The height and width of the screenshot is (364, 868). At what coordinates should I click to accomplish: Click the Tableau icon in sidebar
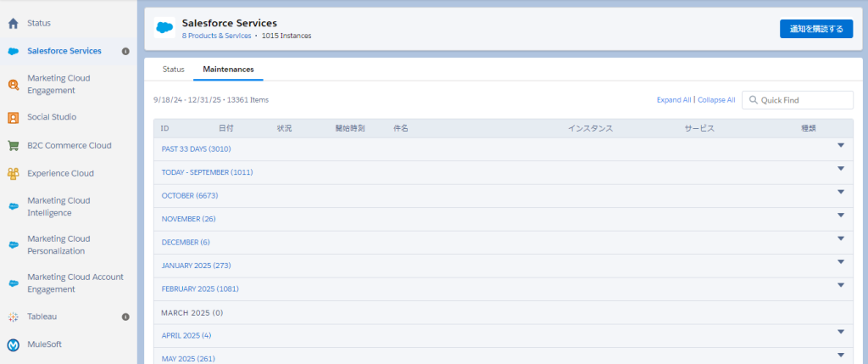[x=14, y=316]
